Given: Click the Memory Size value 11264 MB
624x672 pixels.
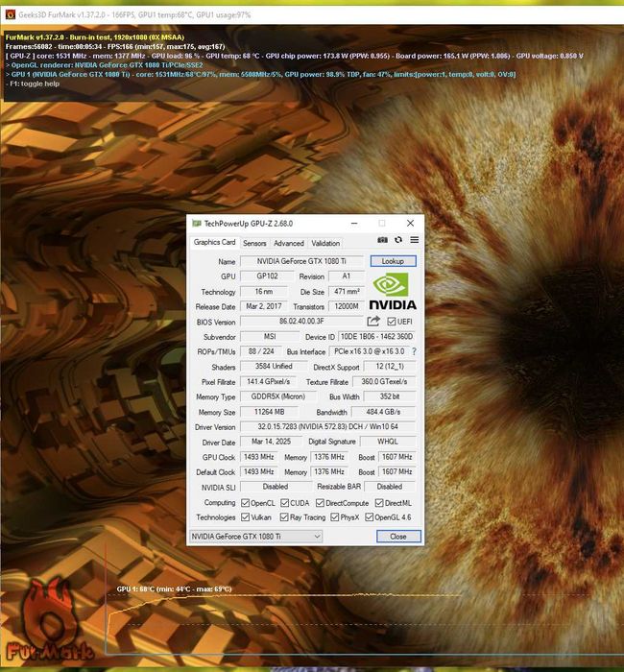Looking at the screenshot, I should 269,412.
